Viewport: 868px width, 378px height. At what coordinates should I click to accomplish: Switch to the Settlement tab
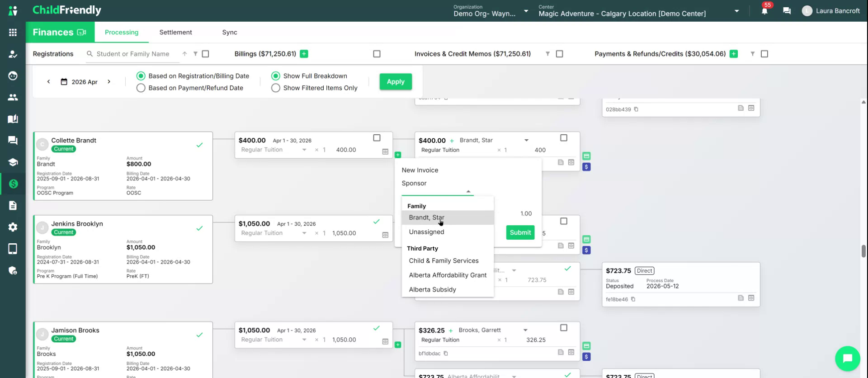pos(175,32)
